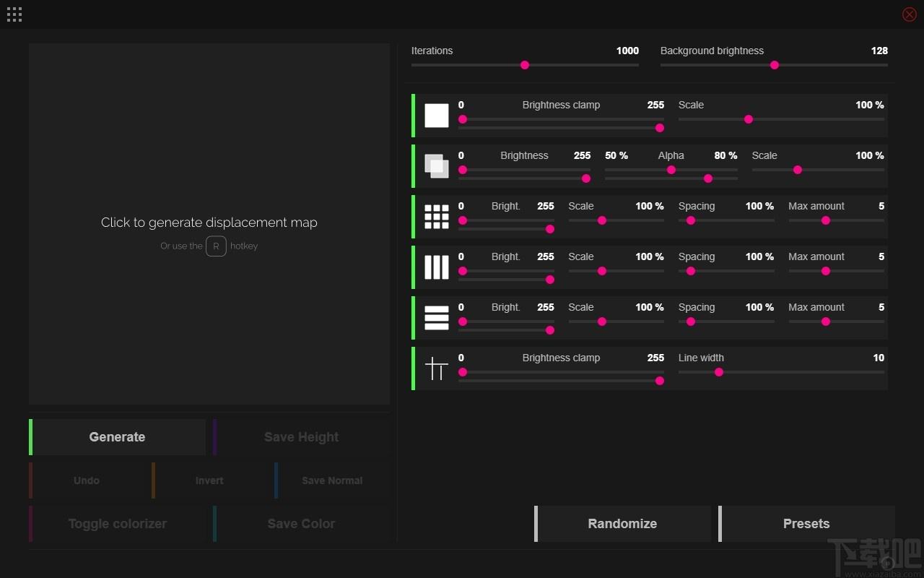
Task: Click the square row Scale slider handle
Action: tap(749, 119)
